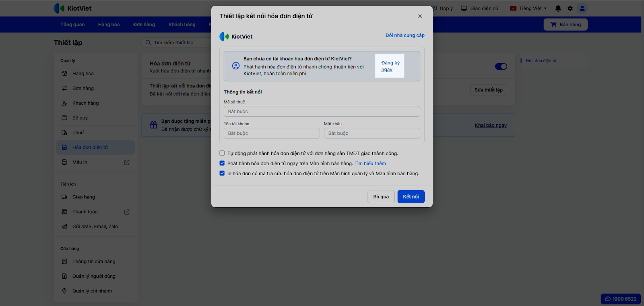Click the Kết nối button
This screenshot has width=644, height=306.
click(x=411, y=196)
